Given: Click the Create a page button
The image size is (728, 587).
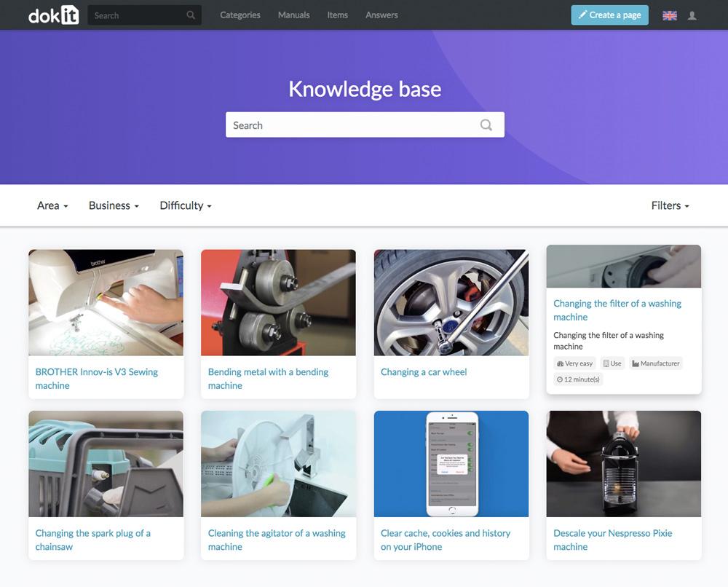Looking at the screenshot, I should tap(609, 15).
